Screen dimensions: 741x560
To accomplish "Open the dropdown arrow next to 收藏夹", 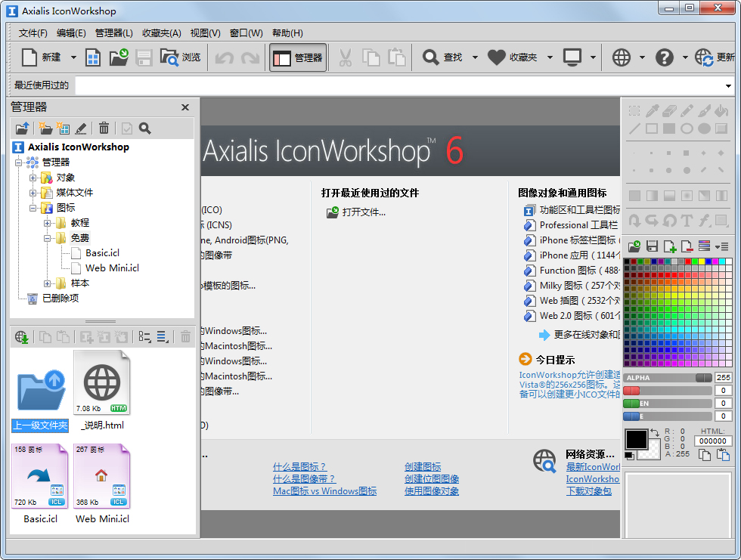I will [x=550, y=57].
